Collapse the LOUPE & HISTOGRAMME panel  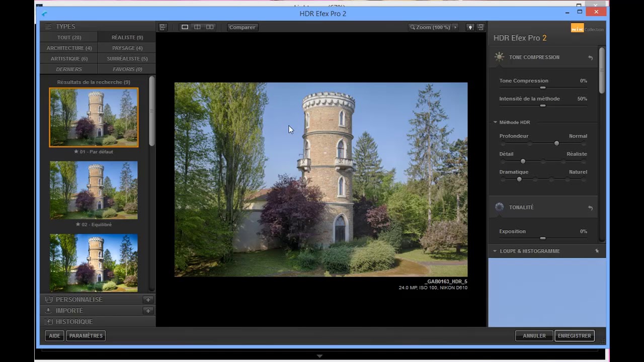495,251
